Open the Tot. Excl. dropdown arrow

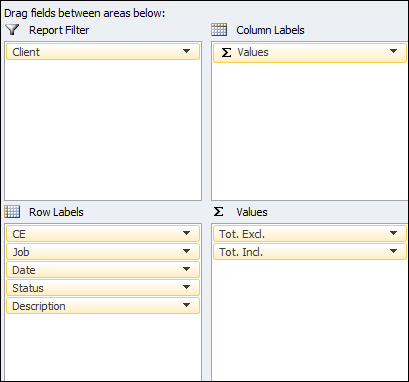[x=394, y=233]
